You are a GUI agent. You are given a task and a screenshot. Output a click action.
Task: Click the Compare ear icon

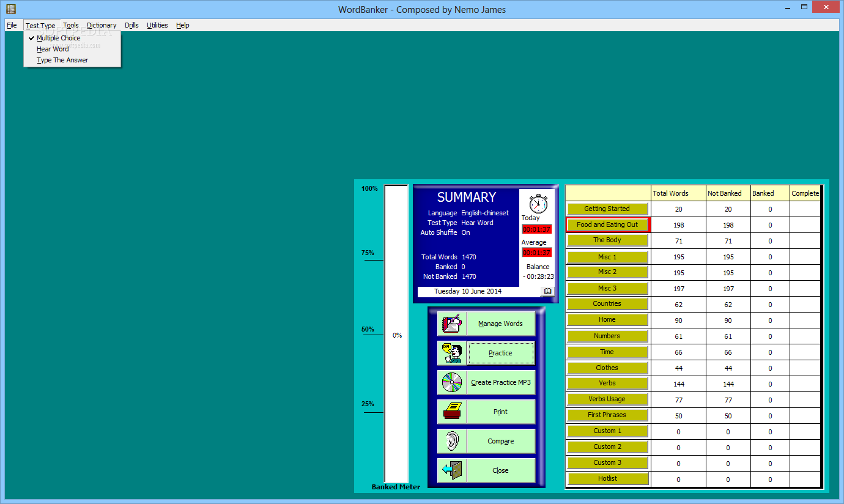452,441
